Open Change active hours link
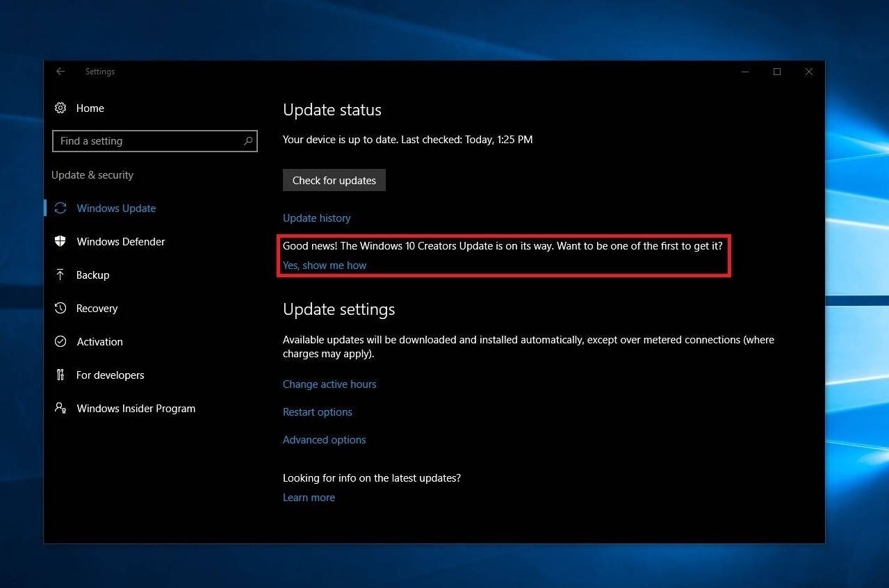This screenshot has width=889, height=588. 329,384
